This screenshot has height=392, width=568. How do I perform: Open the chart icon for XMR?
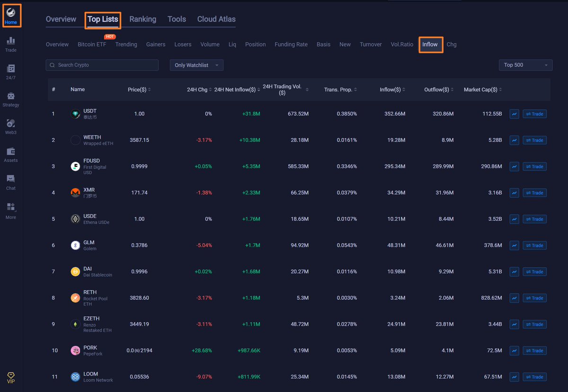coord(514,193)
